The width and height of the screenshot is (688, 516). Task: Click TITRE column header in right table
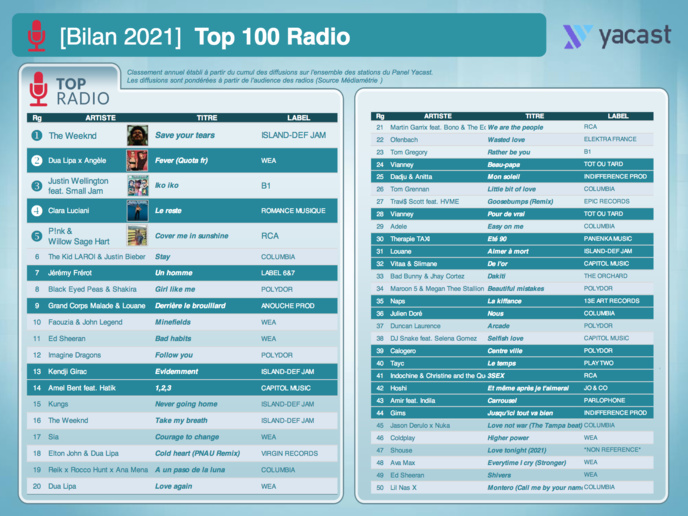[x=534, y=116]
